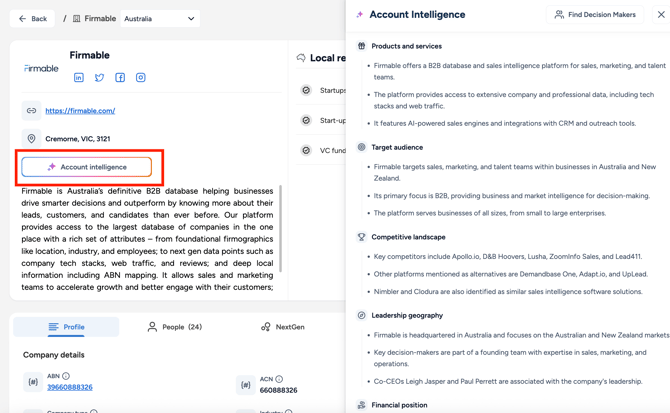Open Firmable's Instagram profile icon

click(140, 77)
